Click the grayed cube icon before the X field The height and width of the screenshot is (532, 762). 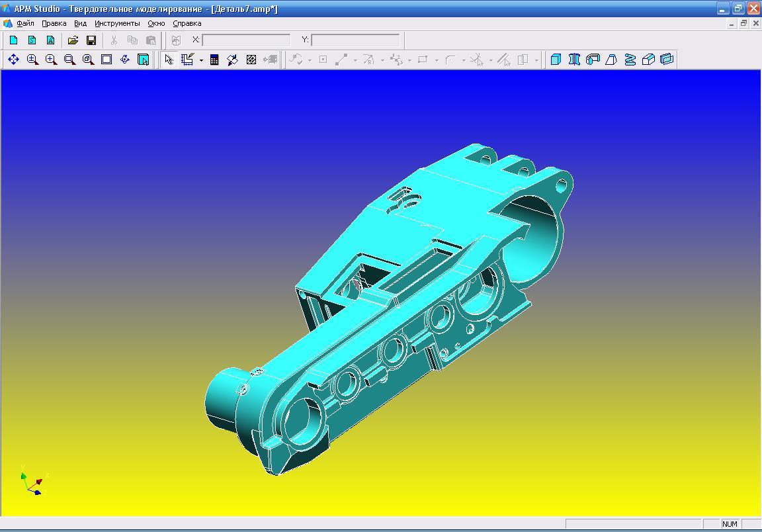(x=176, y=40)
